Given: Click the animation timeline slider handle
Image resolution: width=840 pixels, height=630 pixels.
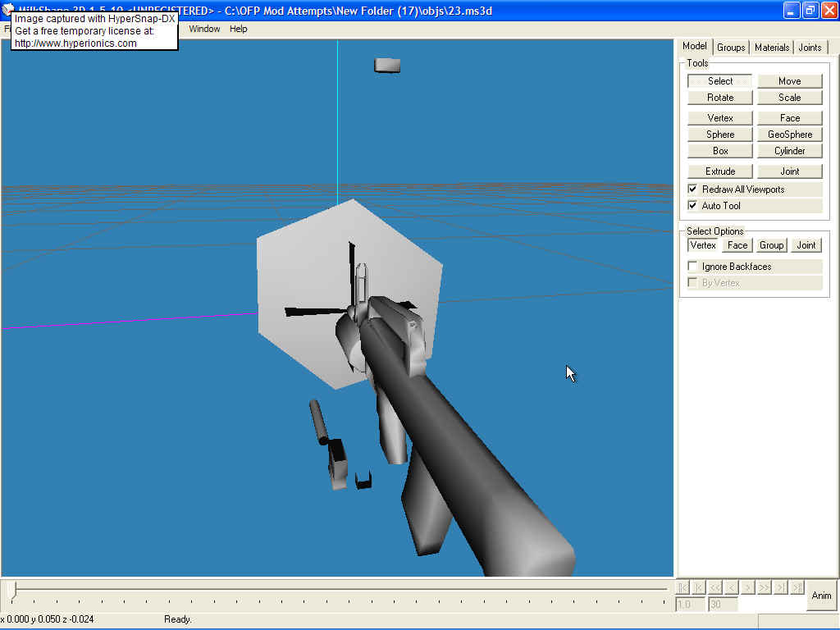Looking at the screenshot, I should coord(11,589).
